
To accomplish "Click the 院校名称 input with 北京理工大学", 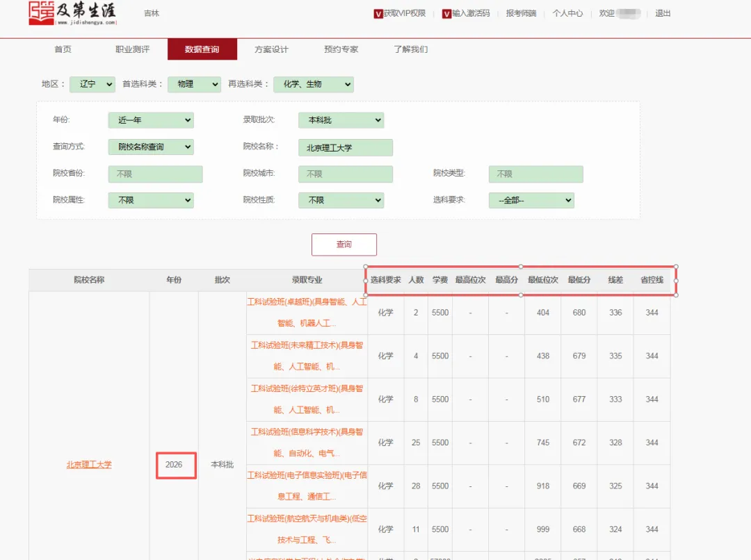I will coord(346,148).
